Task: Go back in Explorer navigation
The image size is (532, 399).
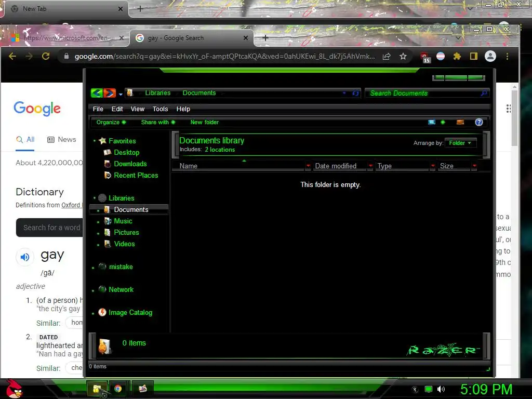Action: pyautogui.click(x=97, y=93)
